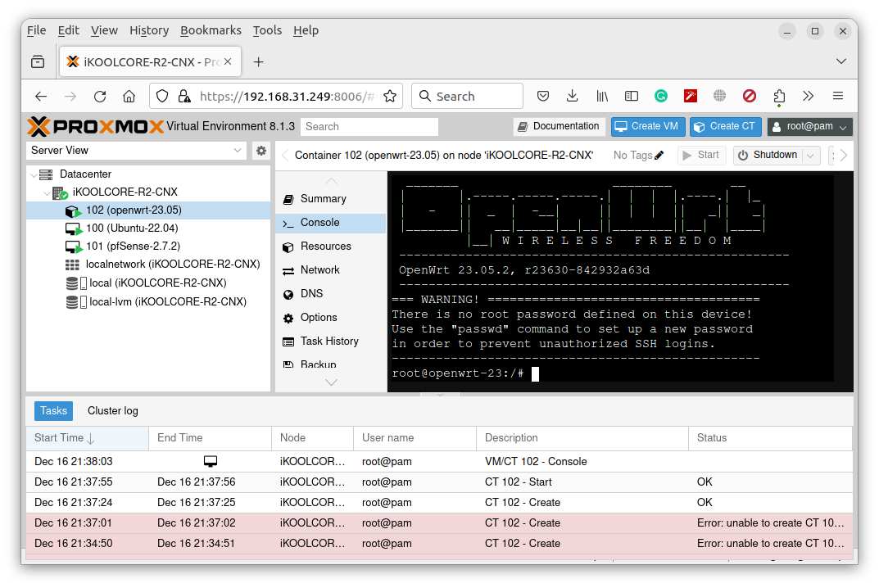Switch to the Cluster log tab
The image size is (879, 588).
point(113,411)
